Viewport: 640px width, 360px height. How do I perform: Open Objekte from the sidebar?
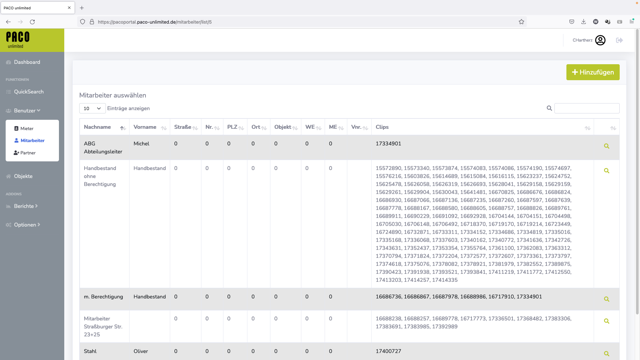tap(23, 176)
